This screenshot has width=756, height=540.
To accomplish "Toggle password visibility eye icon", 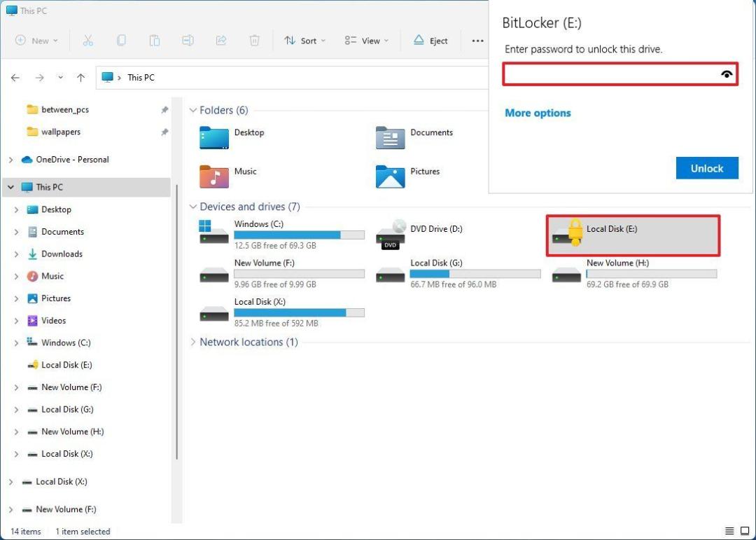I will [x=727, y=74].
